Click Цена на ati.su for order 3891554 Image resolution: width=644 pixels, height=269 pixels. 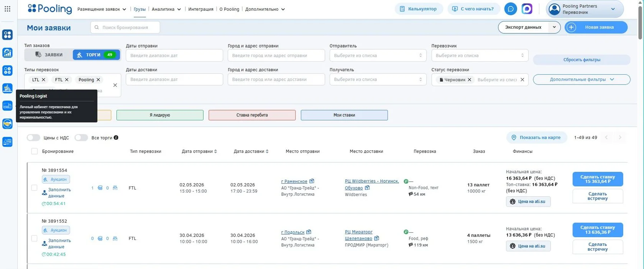click(528, 202)
